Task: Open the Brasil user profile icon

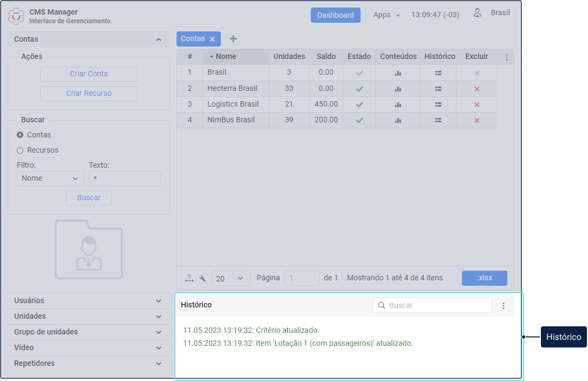Action: [x=477, y=13]
